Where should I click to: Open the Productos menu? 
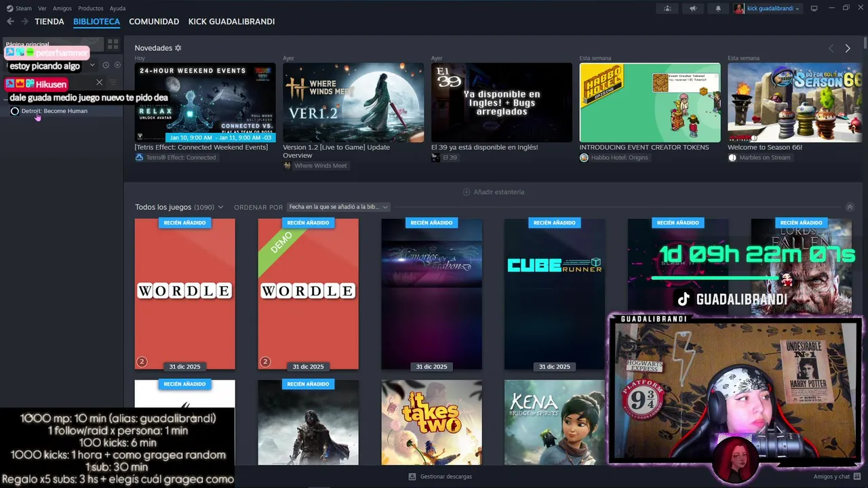(91, 8)
